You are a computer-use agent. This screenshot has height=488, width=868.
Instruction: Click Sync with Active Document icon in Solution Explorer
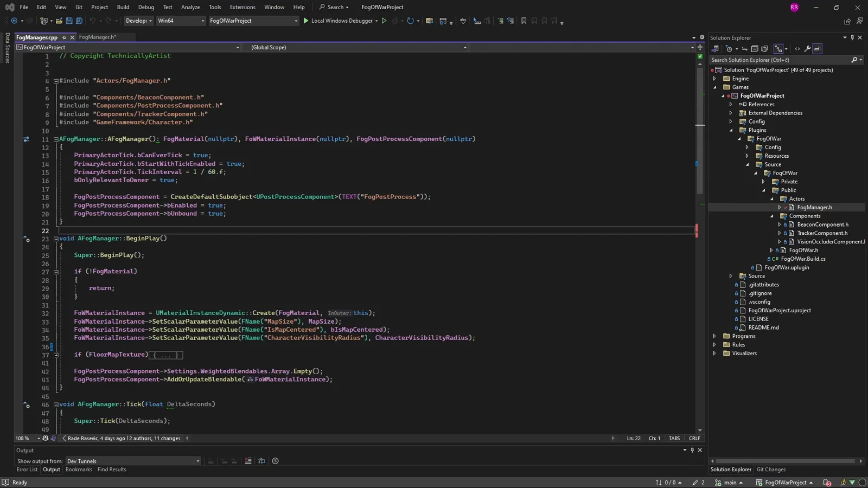744,49
